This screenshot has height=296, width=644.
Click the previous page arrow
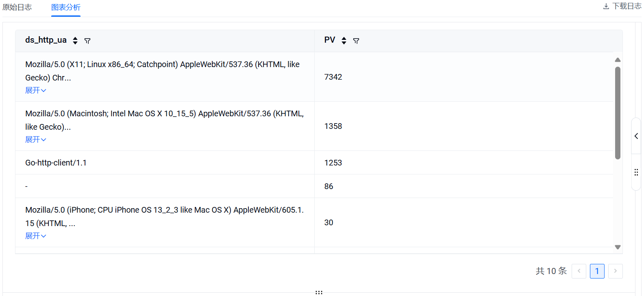tap(579, 271)
